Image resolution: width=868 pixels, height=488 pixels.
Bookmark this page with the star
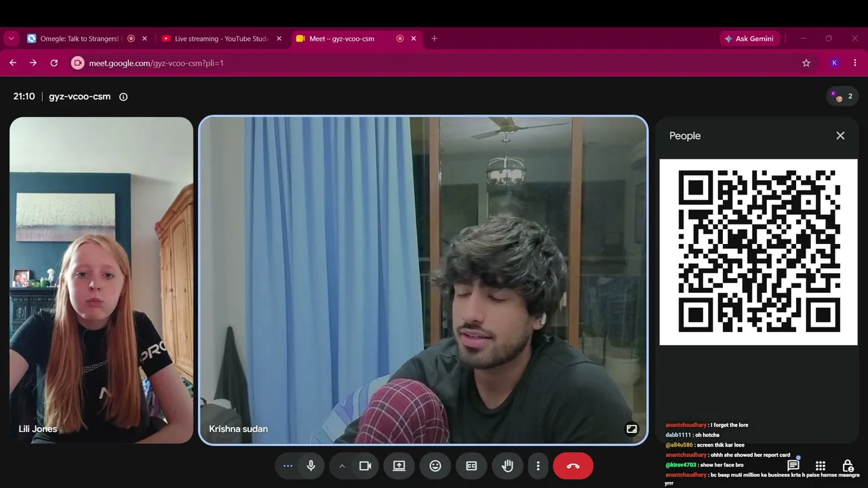click(x=806, y=63)
